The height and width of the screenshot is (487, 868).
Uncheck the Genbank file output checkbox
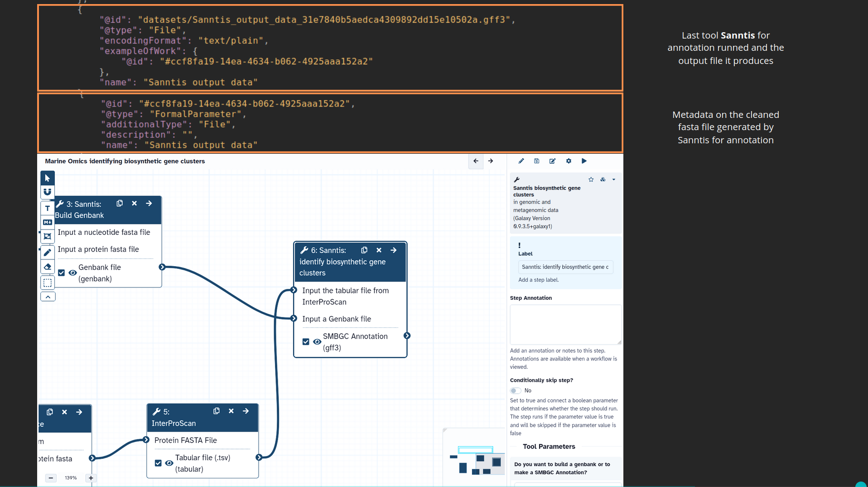pyautogui.click(x=62, y=273)
